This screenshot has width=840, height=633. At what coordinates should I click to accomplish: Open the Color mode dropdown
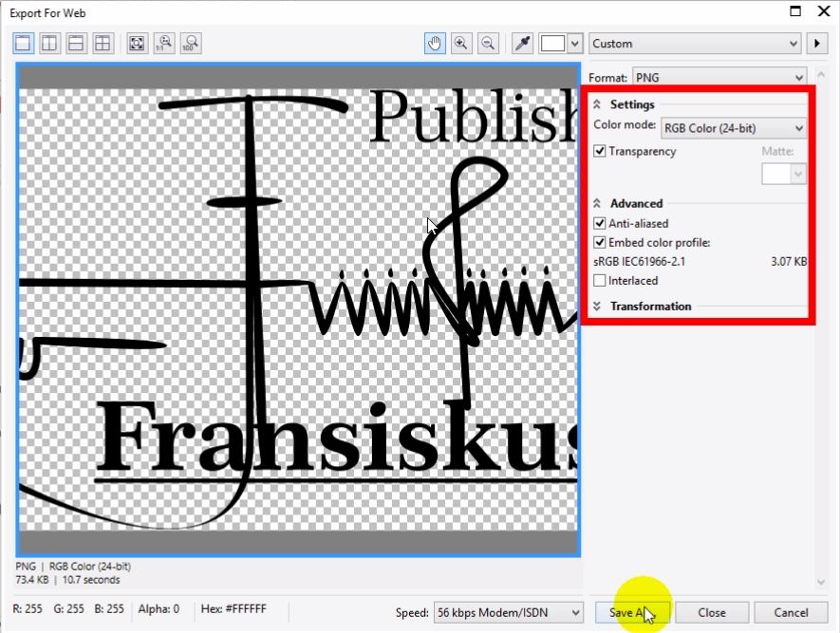click(x=734, y=128)
